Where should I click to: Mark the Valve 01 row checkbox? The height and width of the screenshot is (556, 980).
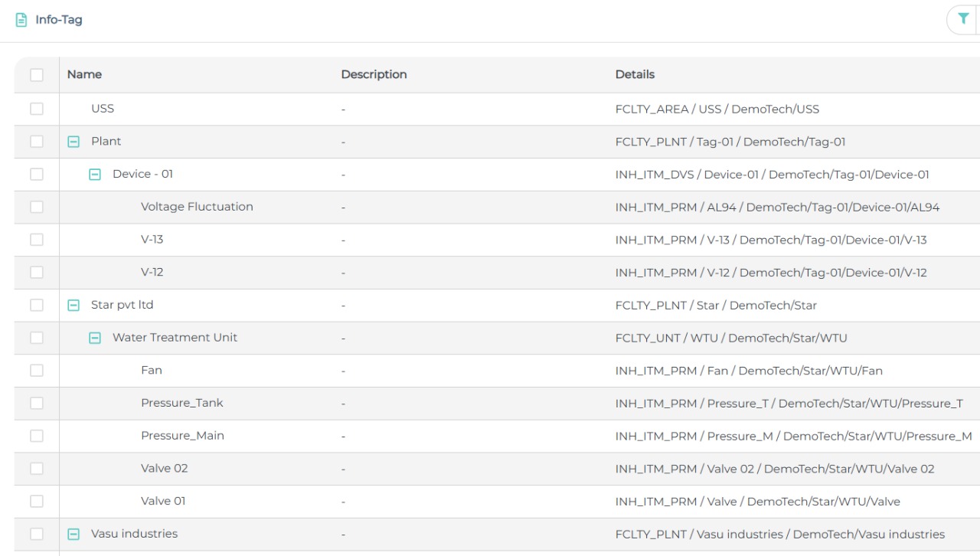coord(37,501)
